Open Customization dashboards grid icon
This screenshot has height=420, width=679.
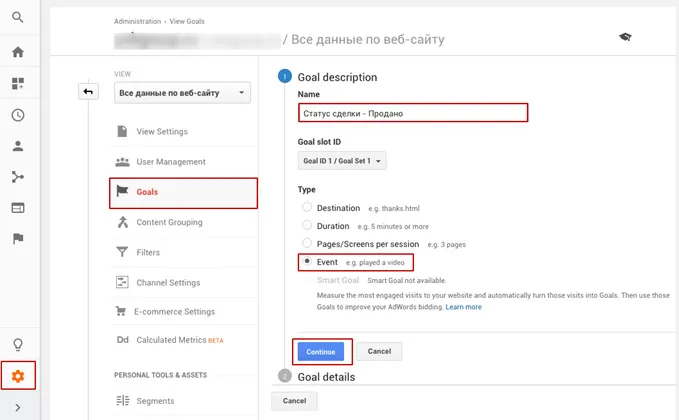coord(18,83)
